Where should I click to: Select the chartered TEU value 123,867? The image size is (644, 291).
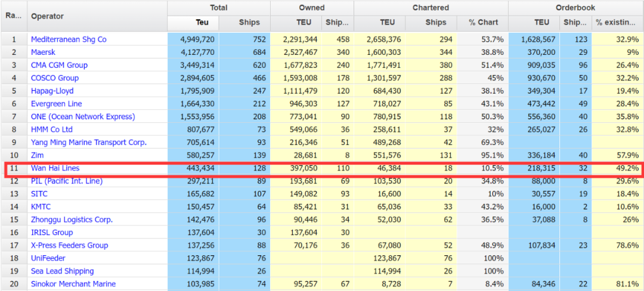point(388,258)
